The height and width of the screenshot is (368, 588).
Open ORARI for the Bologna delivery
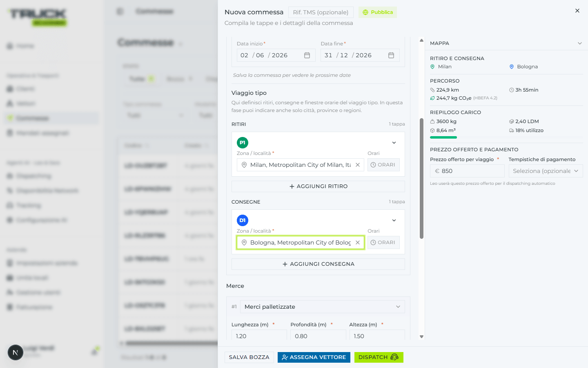[383, 242]
